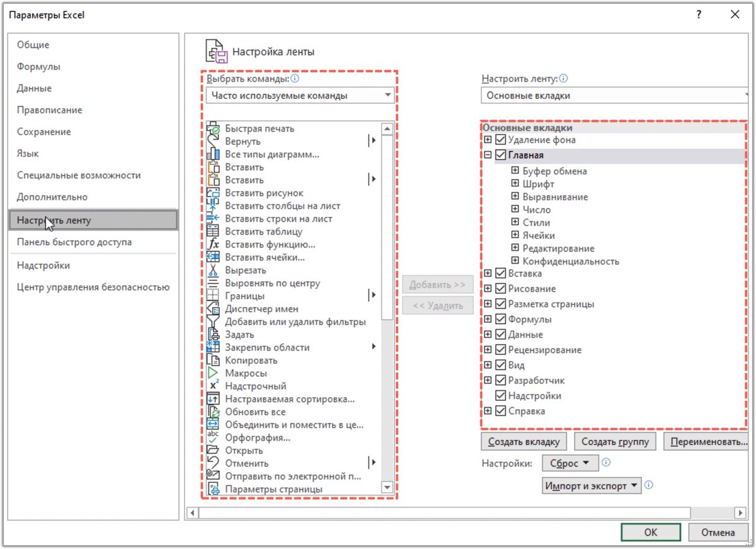This screenshot has width=756, height=549.
Task: Select the Объединить и поместить в центре icon
Action: 213,425
